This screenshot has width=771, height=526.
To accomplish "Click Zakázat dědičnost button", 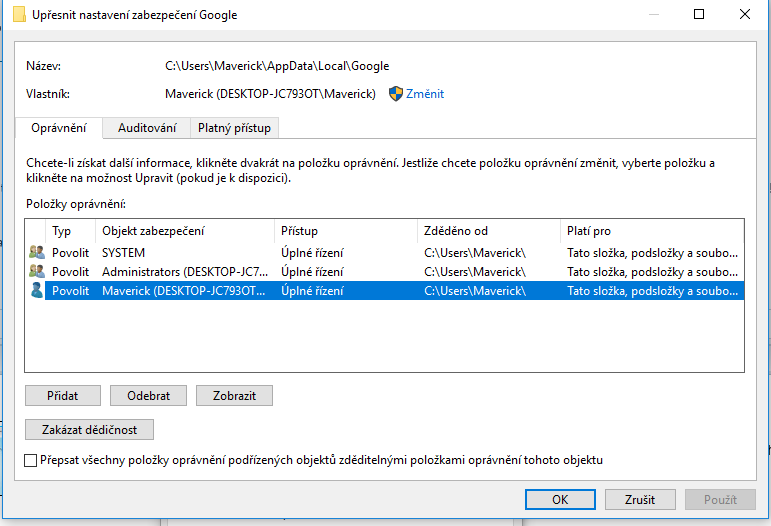I will (x=89, y=430).
